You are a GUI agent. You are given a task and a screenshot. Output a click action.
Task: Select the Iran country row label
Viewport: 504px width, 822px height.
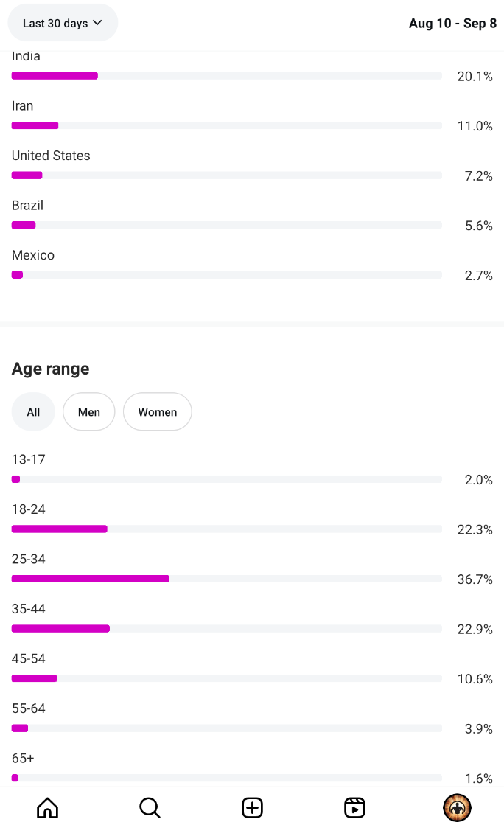[x=23, y=106]
